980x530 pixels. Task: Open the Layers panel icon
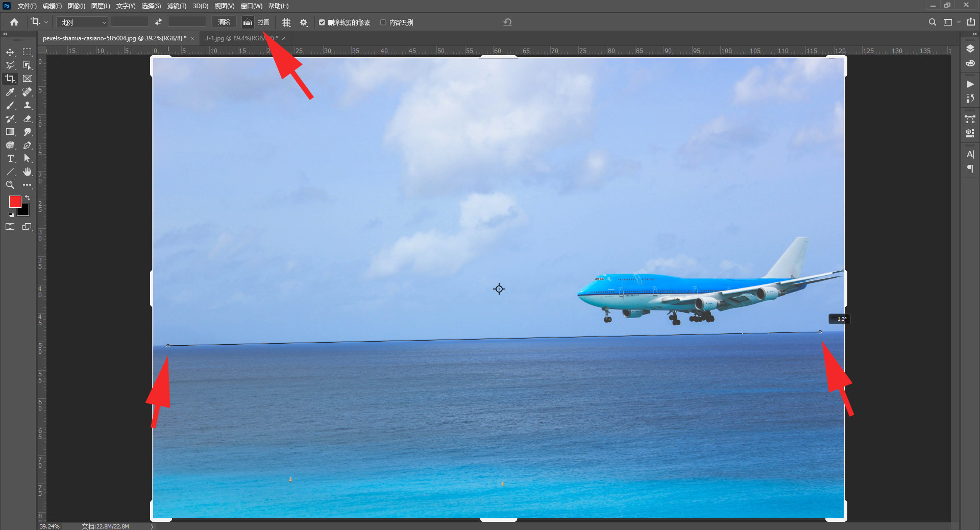click(970, 49)
